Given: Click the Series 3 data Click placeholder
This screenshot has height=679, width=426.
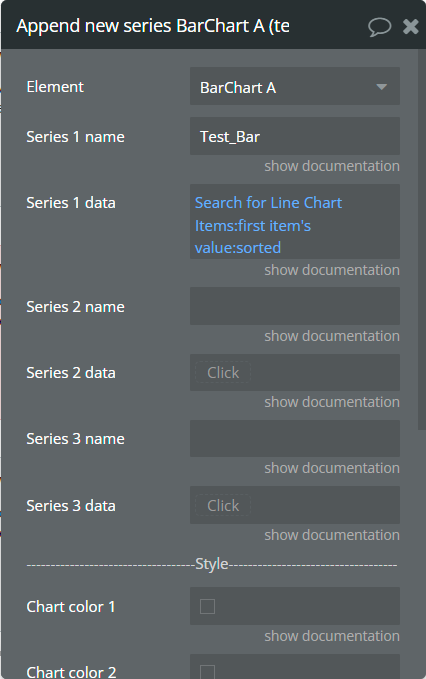Looking at the screenshot, I should (223, 505).
